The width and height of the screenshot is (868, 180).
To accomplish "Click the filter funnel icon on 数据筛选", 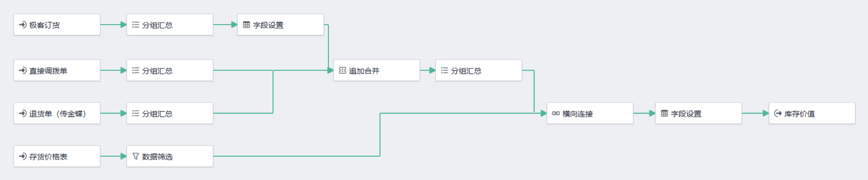I will point(136,156).
